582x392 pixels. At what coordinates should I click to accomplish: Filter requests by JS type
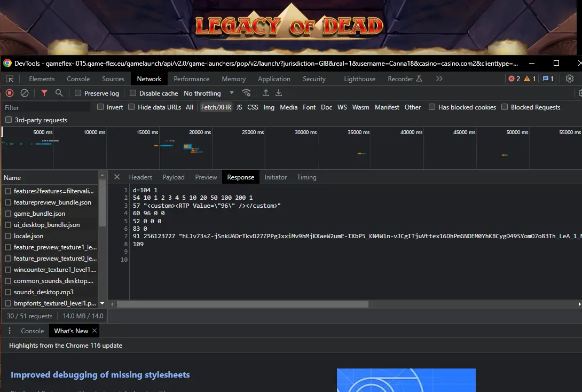click(x=239, y=107)
